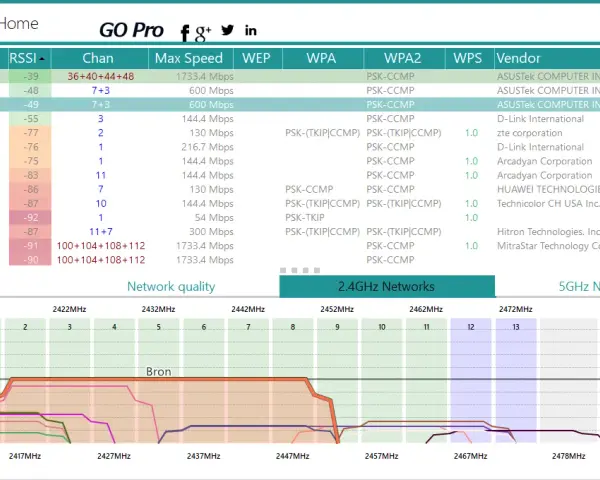This screenshot has width=600, height=480.
Task: Select the Technicolor CH USA row
Action: (x=300, y=203)
